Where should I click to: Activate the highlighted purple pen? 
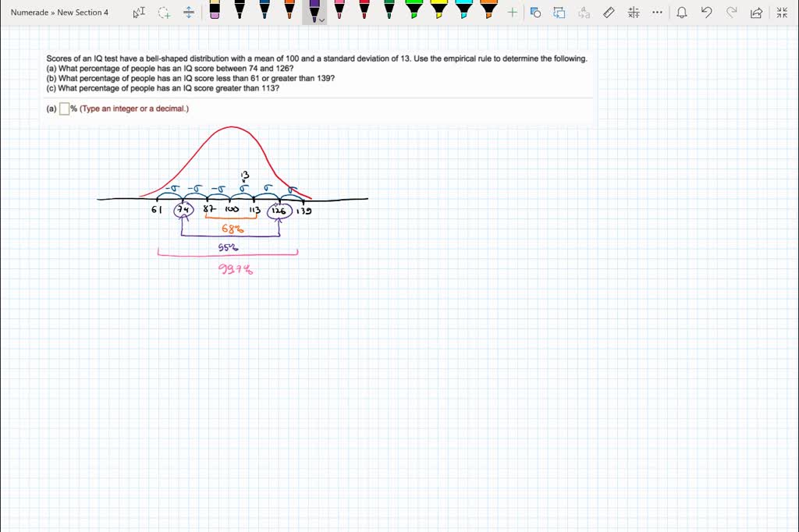pyautogui.click(x=314, y=10)
